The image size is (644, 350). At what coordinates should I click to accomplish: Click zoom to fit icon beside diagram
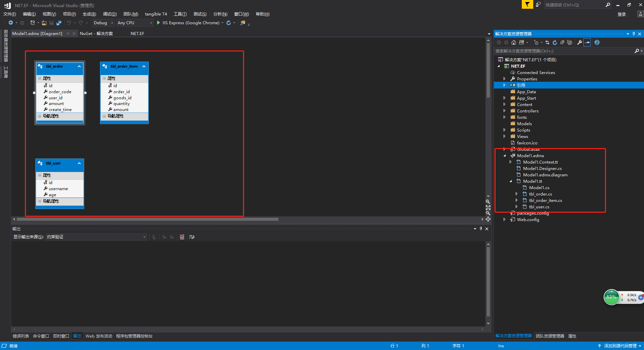pyautogui.click(x=488, y=208)
